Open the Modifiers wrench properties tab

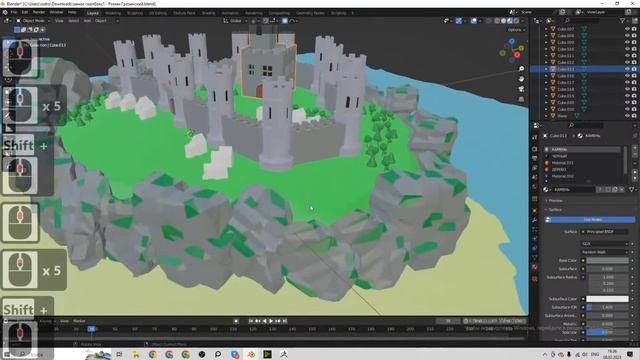coord(535,220)
